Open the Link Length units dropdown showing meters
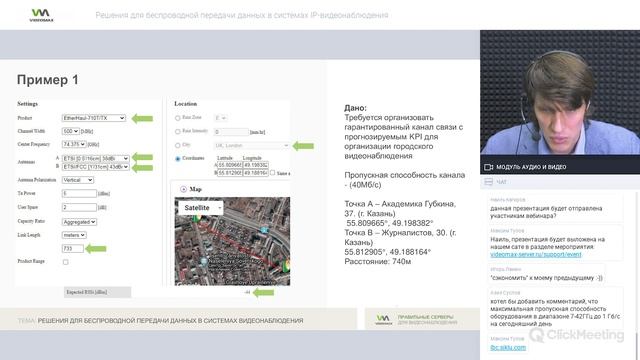Viewport: 640px width, 360px height. pos(74,235)
